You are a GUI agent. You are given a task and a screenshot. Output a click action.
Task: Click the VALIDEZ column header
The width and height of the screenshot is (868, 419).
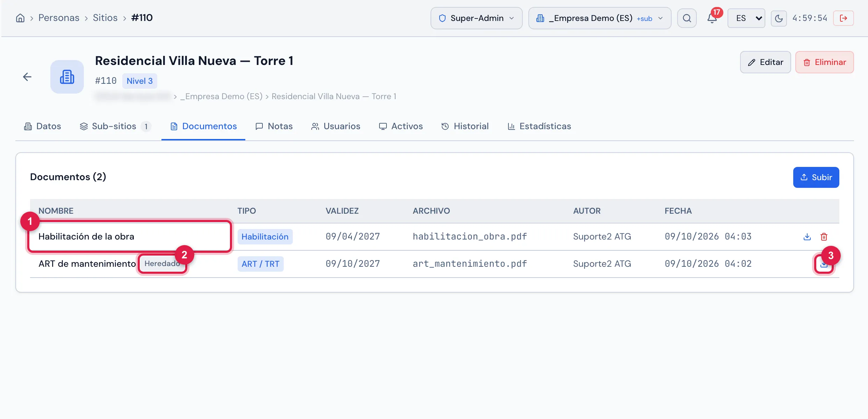pyautogui.click(x=342, y=211)
